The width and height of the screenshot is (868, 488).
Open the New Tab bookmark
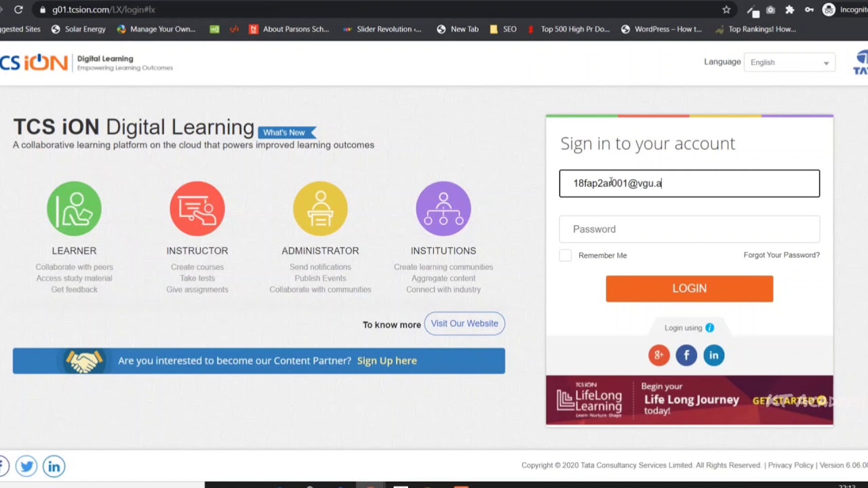click(458, 29)
